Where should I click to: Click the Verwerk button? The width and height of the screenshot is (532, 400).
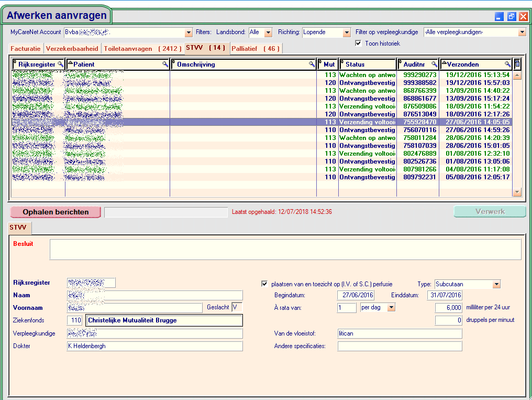(x=490, y=211)
